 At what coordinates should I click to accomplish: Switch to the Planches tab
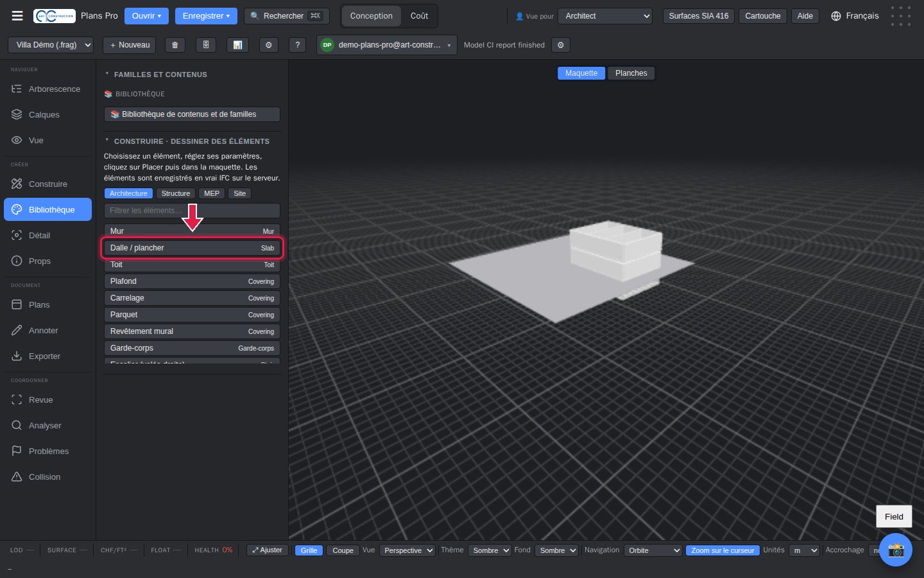tap(631, 73)
